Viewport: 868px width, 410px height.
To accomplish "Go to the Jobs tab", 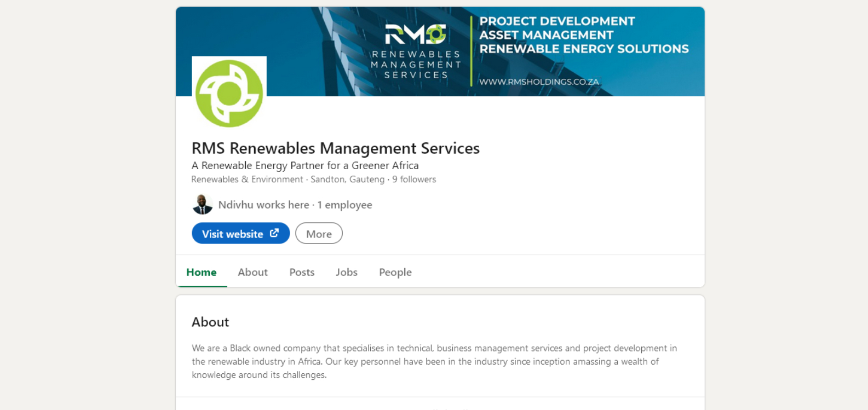I will [347, 272].
